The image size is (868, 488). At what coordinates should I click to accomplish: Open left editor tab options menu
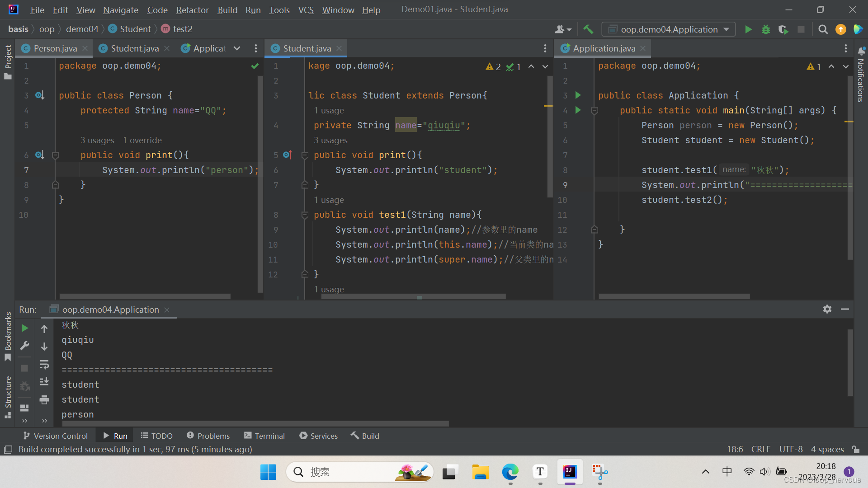point(256,48)
